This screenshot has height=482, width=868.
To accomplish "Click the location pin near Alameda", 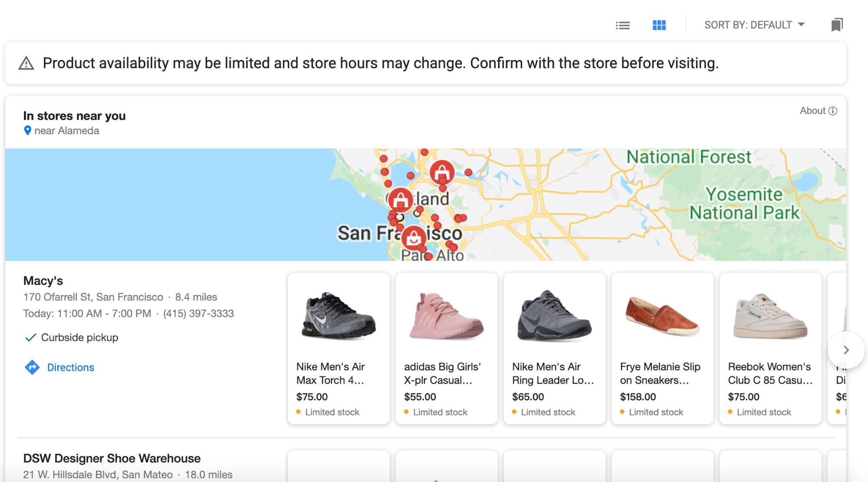I will (x=27, y=130).
